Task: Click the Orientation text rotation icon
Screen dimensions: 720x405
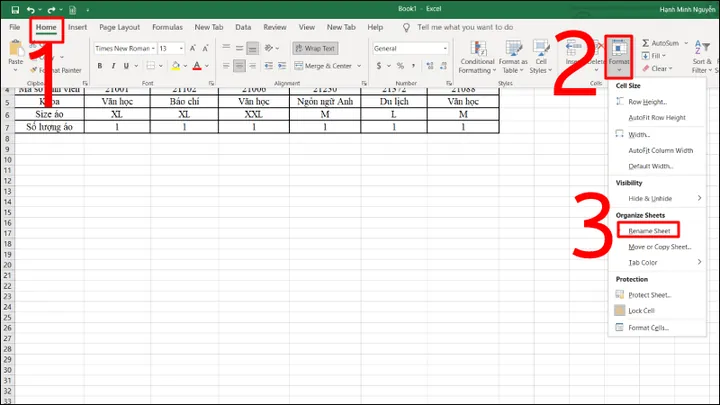Action: pos(269,48)
